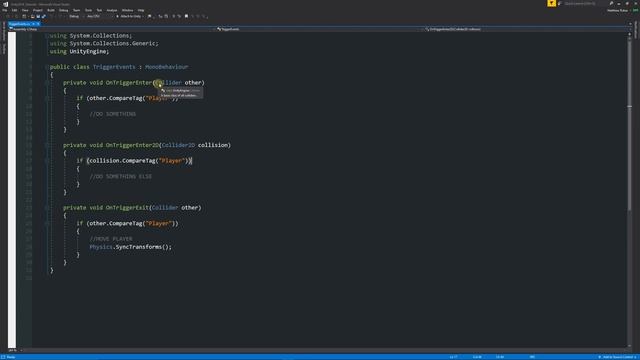Viewport: 640px width, 360px height.
Task: Click the signed-in account name
Action: click(x=617, y=11)
